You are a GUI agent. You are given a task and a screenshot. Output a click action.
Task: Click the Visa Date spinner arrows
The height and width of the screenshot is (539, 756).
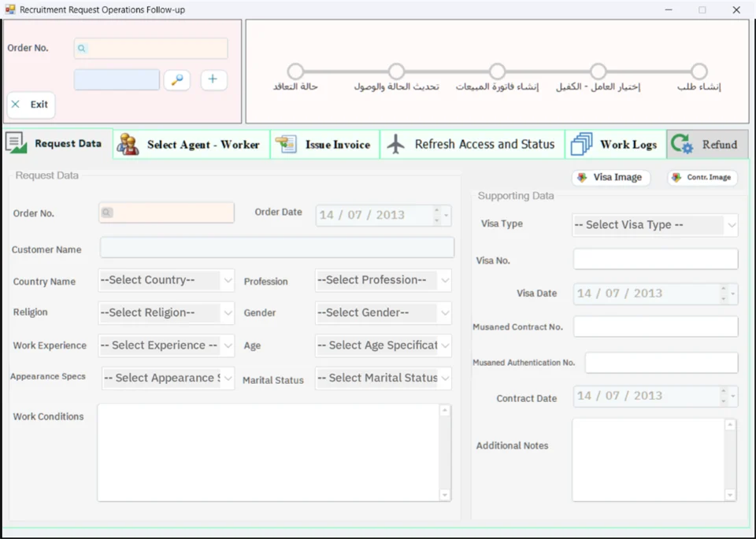click(x=723, y=293)
